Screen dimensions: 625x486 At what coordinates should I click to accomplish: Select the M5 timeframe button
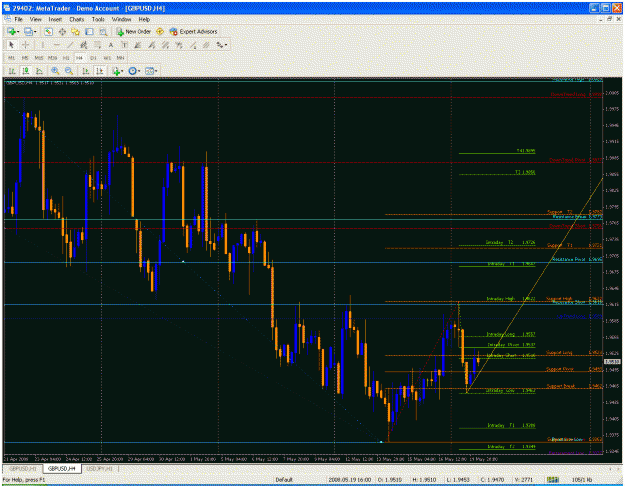tap(25, 58)
